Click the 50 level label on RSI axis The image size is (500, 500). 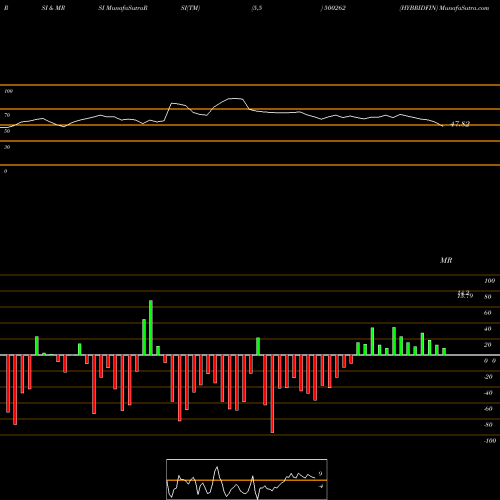(7, 131)
